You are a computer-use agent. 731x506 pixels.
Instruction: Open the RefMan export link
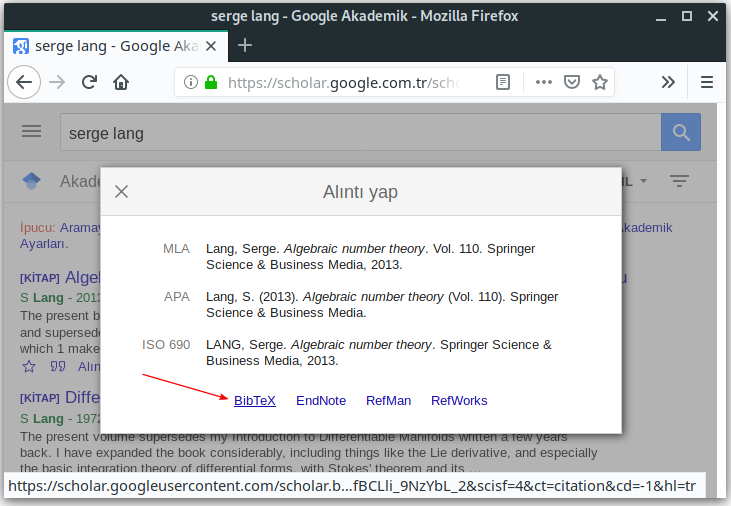tap(388, 401)
